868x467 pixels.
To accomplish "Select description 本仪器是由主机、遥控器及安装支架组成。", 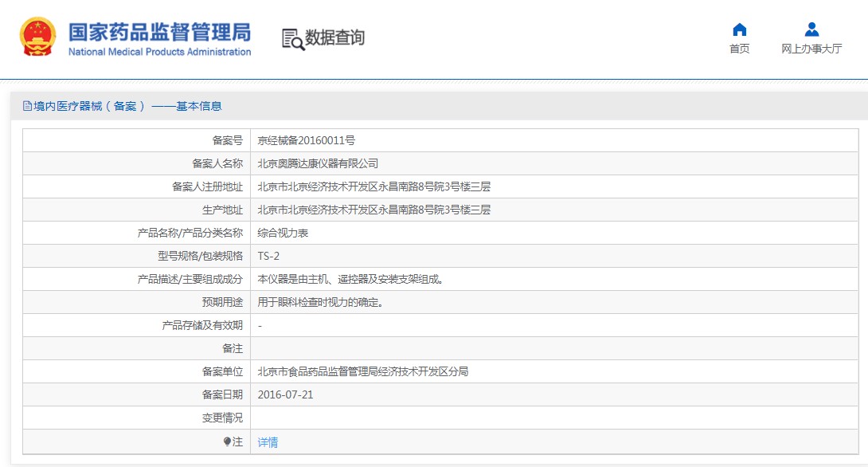I will pos(351,279).
